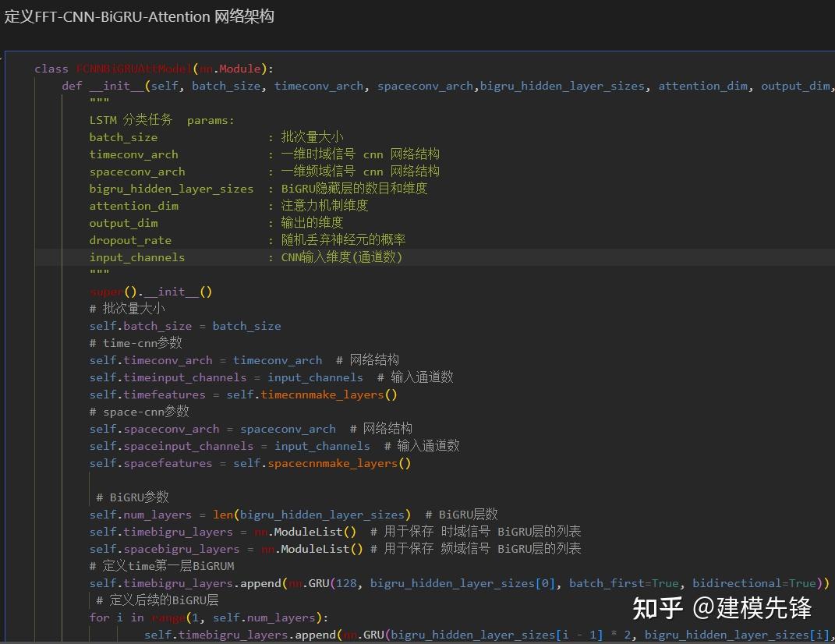
Task: Click docstring text '输出的维度'
Action: coord(312,223)
